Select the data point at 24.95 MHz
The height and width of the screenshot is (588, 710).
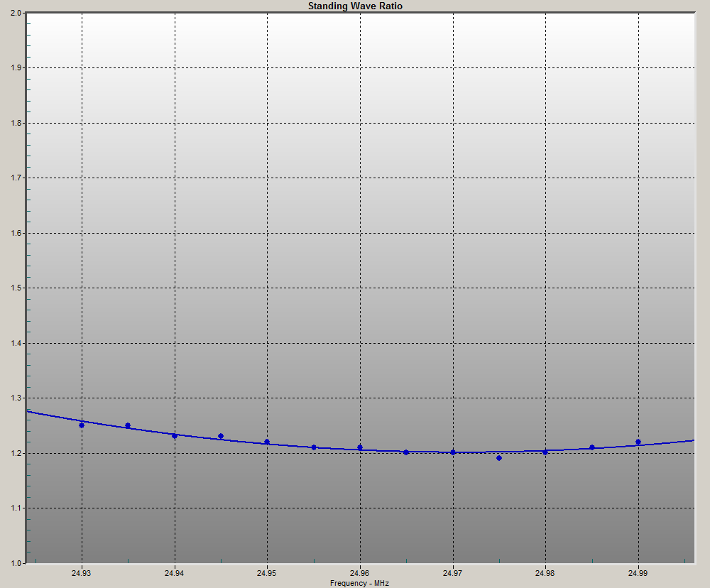(x=267, y=442)
